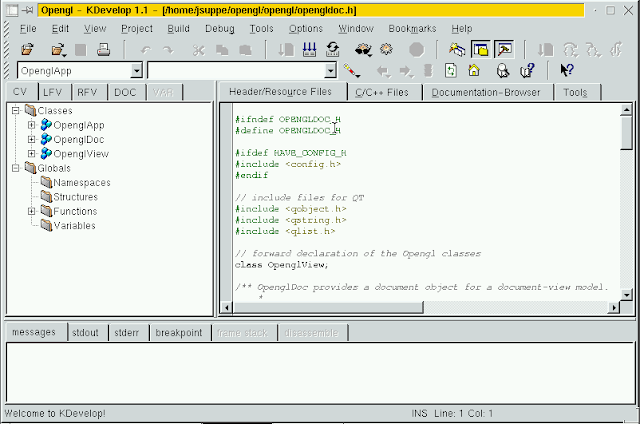Switch to the Documentation-Browser tab
Viewport: 640px width, 424px height.
point(486,93)
